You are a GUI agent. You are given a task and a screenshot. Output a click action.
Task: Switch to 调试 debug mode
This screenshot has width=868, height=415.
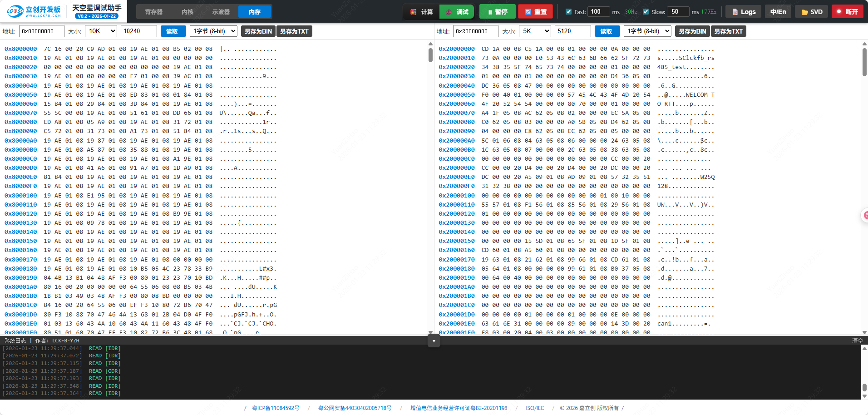pyautogui.click(x=457, y=12)
